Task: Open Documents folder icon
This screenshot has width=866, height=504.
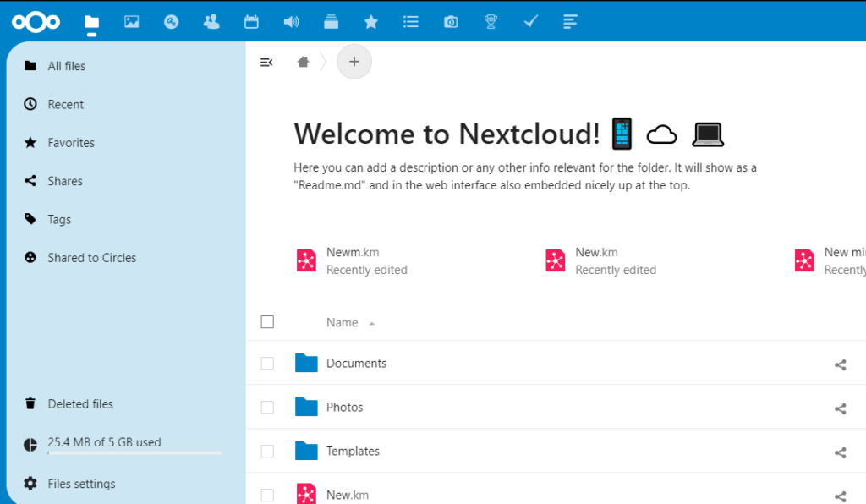Action: click(x=306, y=363)
